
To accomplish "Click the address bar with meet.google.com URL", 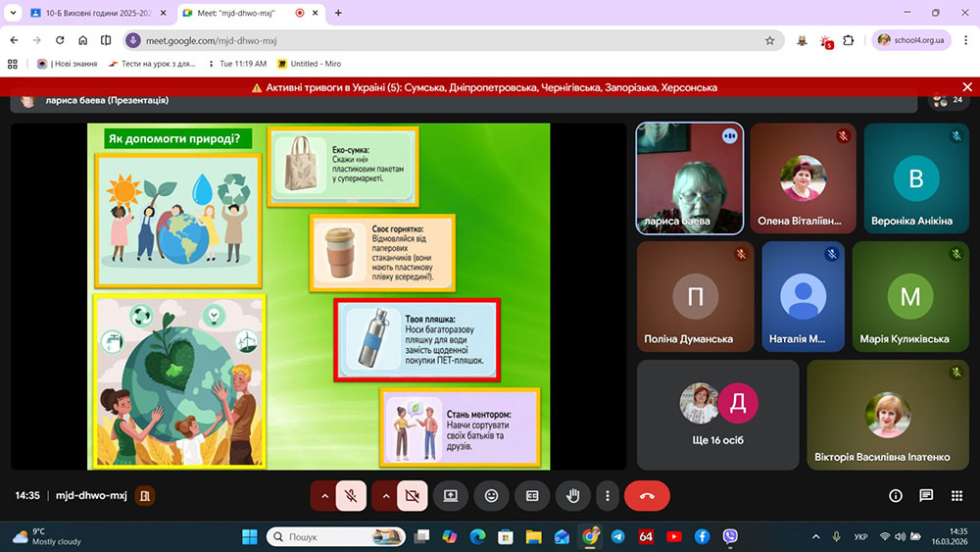I will [x=441, y=40].
